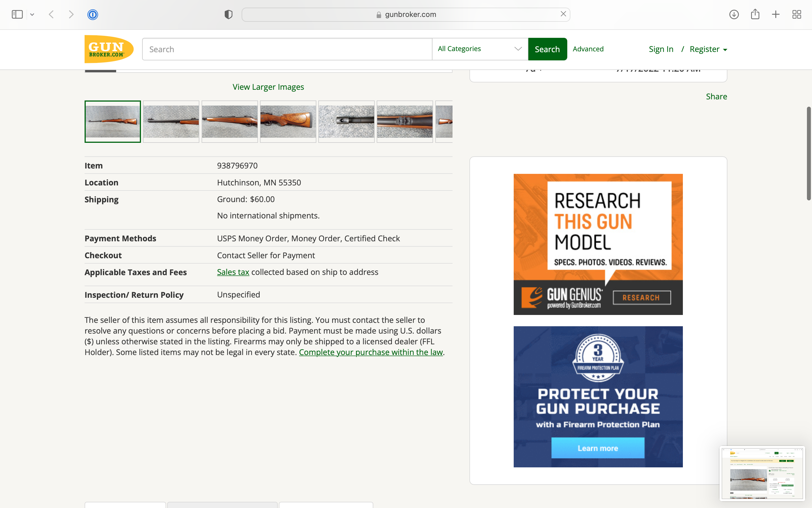Open Complete your purchase within the law

click(371, 352)
